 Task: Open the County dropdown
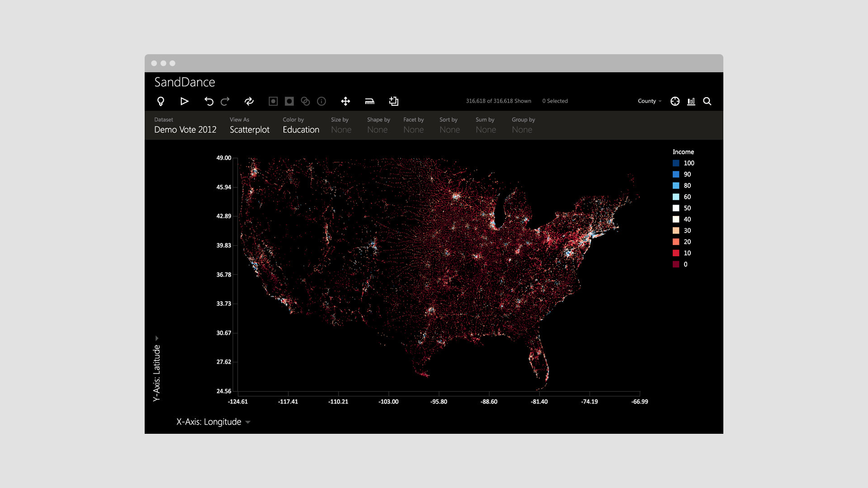(650, 101)
